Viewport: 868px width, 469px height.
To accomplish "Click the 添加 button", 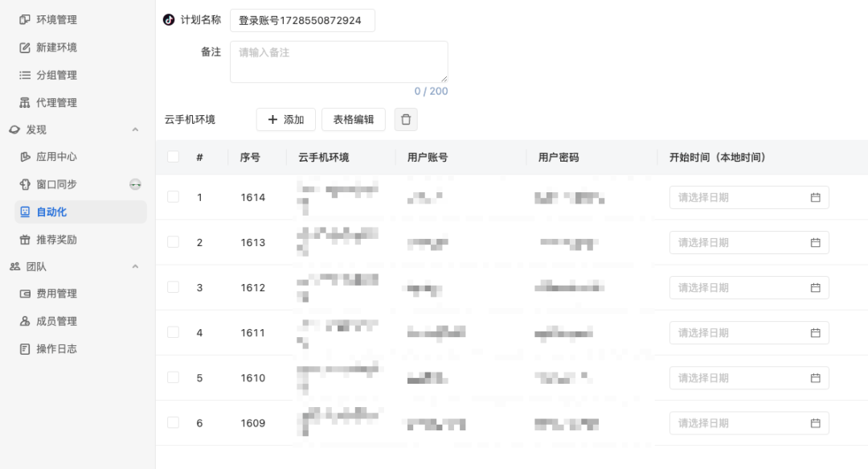I will [x=285, y=120].
